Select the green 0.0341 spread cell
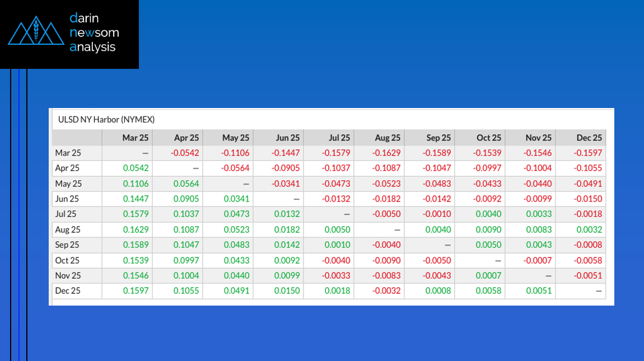 pyautogui.click(x=236, y=199)
